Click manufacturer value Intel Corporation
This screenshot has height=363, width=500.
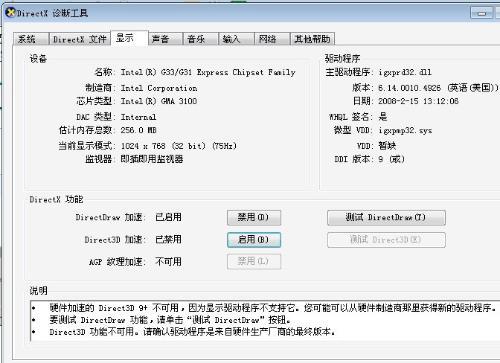coord(159,88)
